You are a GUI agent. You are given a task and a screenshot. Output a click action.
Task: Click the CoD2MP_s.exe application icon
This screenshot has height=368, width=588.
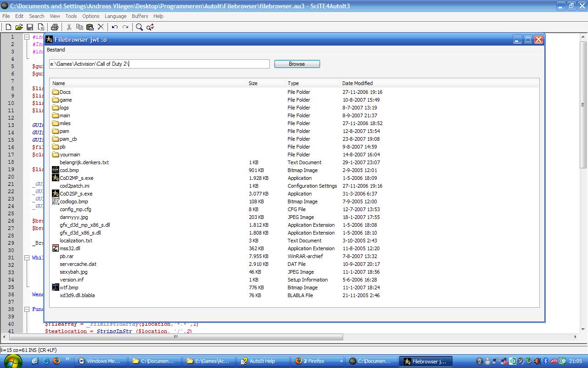coord(56,178)
